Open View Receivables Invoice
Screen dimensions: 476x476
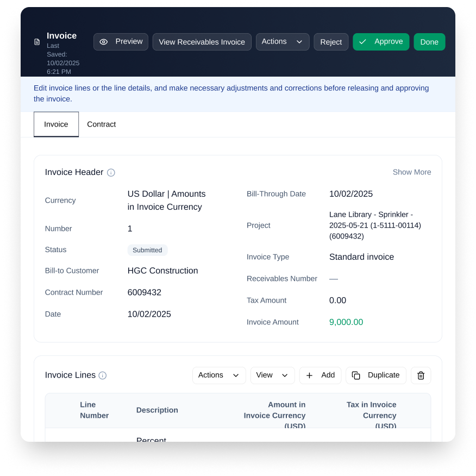tap(202, 42)
